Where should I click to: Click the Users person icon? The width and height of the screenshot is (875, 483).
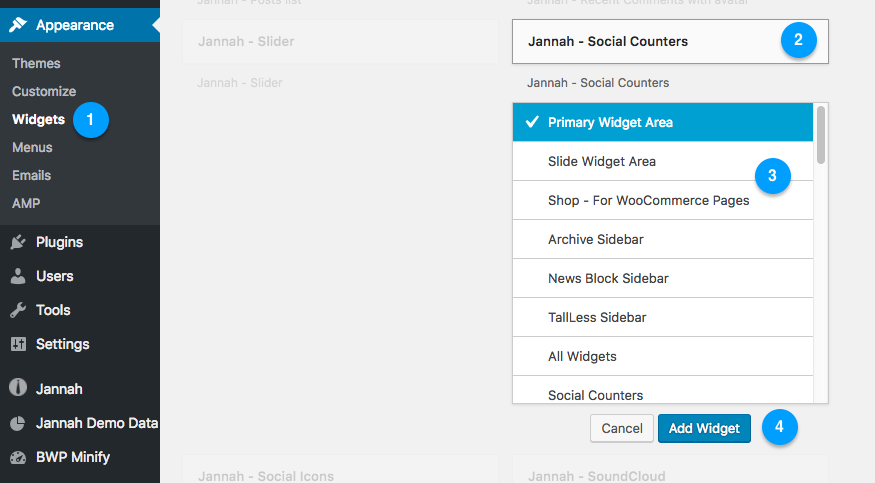click(18, 276)
